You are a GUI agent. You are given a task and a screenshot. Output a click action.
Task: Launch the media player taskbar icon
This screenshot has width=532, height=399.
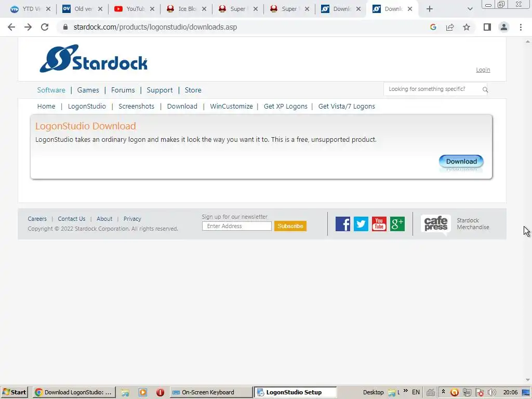[x=143, y=393]
